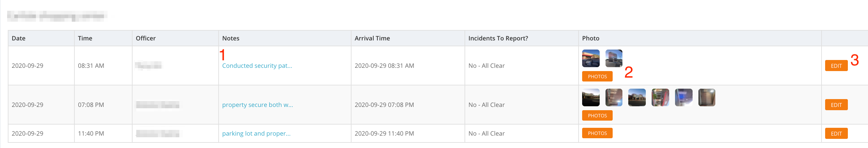Open second photo thumbnail in 07:08 PM row
The width and height of the screenshot is (868, 148).
614,98
